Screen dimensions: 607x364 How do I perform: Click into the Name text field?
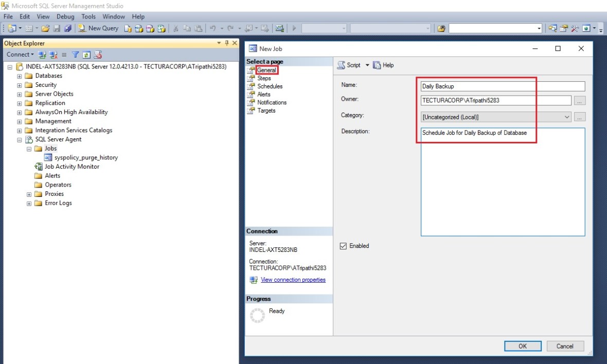pos(503,86)
